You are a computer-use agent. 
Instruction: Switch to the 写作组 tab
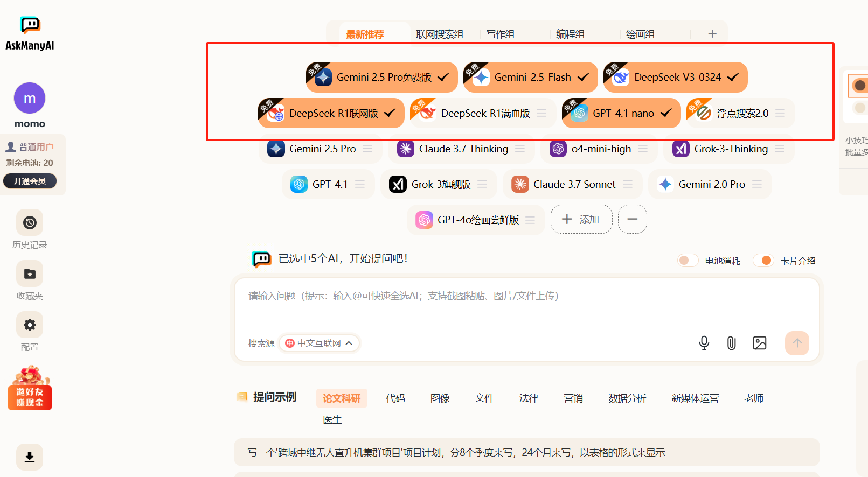(501, 34)
